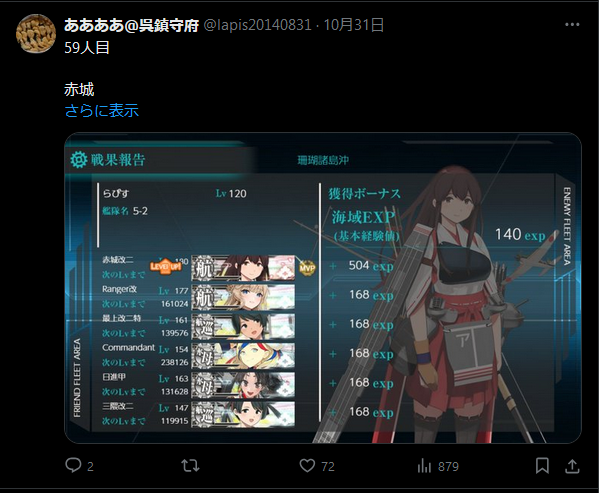Open the three-dot more options menu

pyautogui.click(x=572, y=25)
